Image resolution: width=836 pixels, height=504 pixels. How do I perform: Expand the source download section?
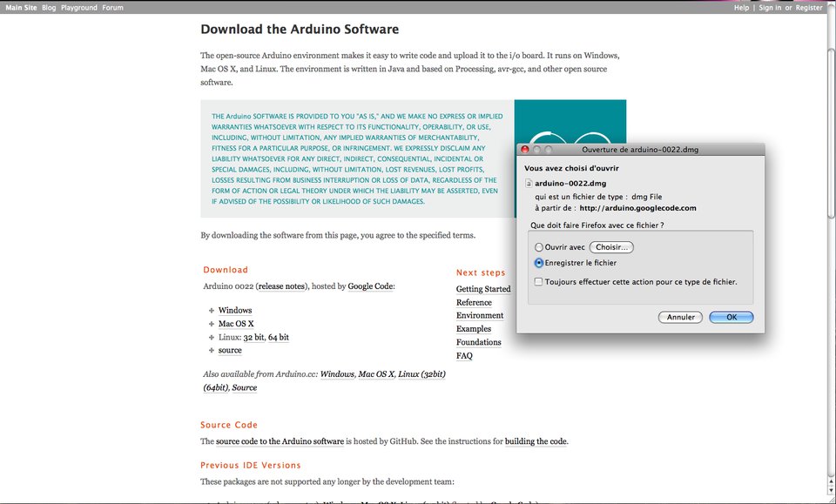point(230,350)
